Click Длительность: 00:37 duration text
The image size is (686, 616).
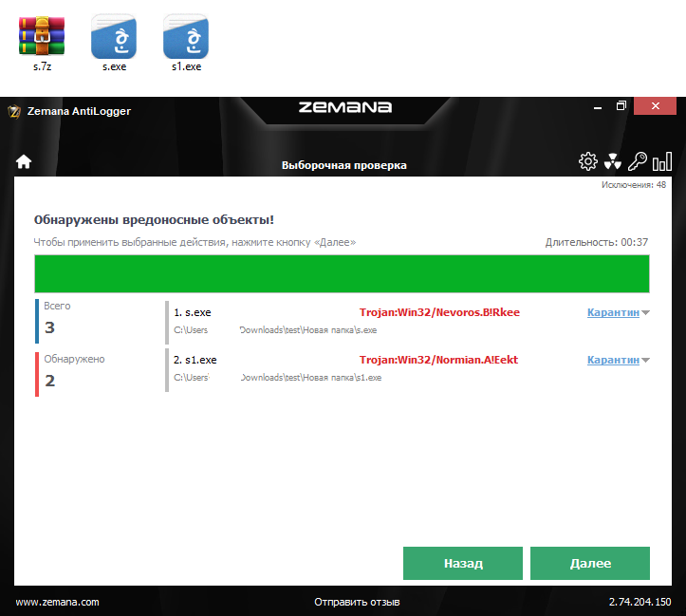[596, 242]
